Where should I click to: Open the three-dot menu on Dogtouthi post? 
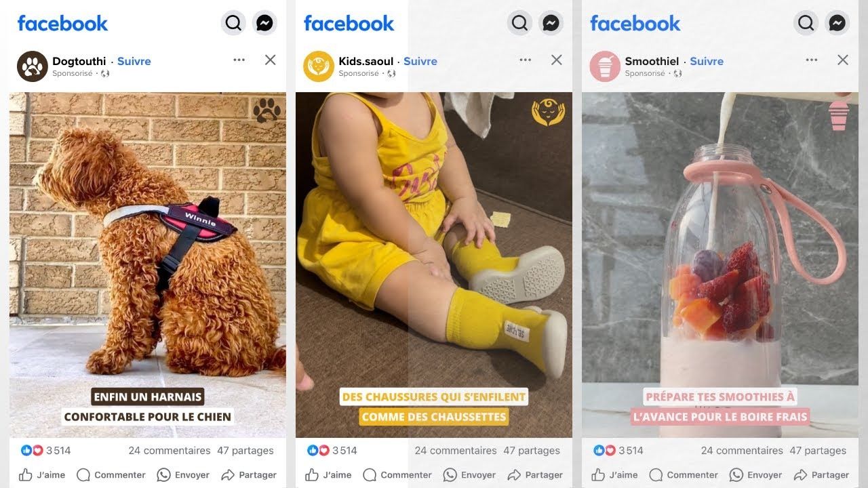point(239,60)
